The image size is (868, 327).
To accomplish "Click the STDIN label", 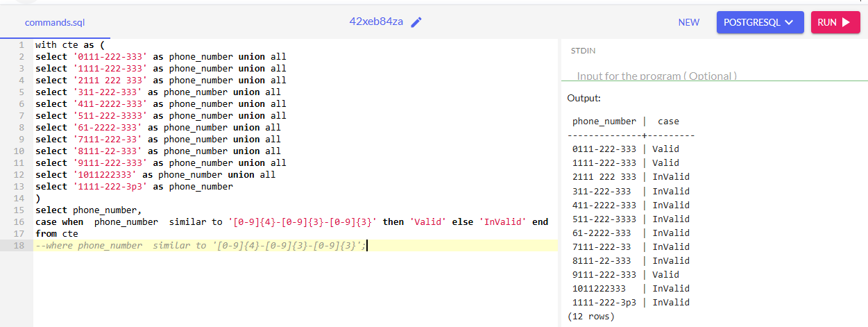I will tap(583, 51).
